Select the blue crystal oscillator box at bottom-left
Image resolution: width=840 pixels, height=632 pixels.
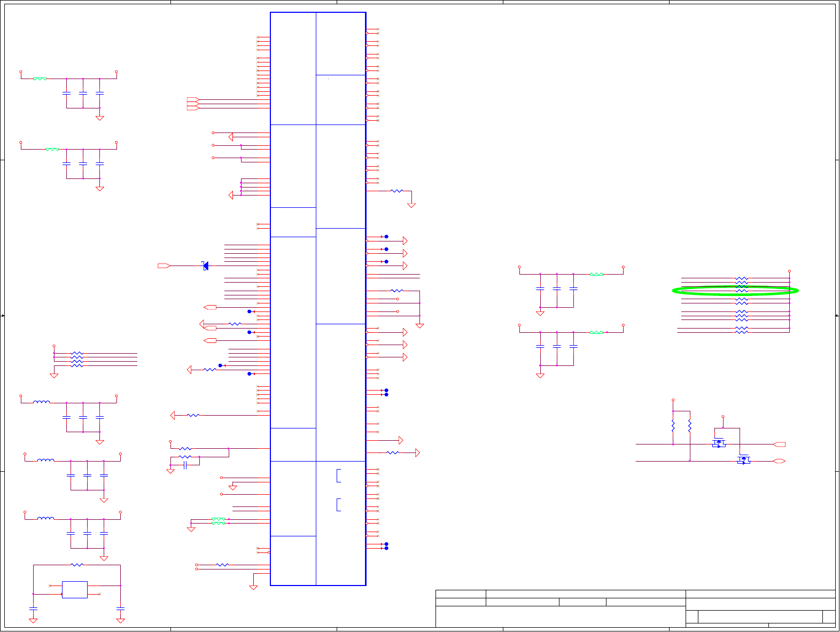[x=75, y=590]
